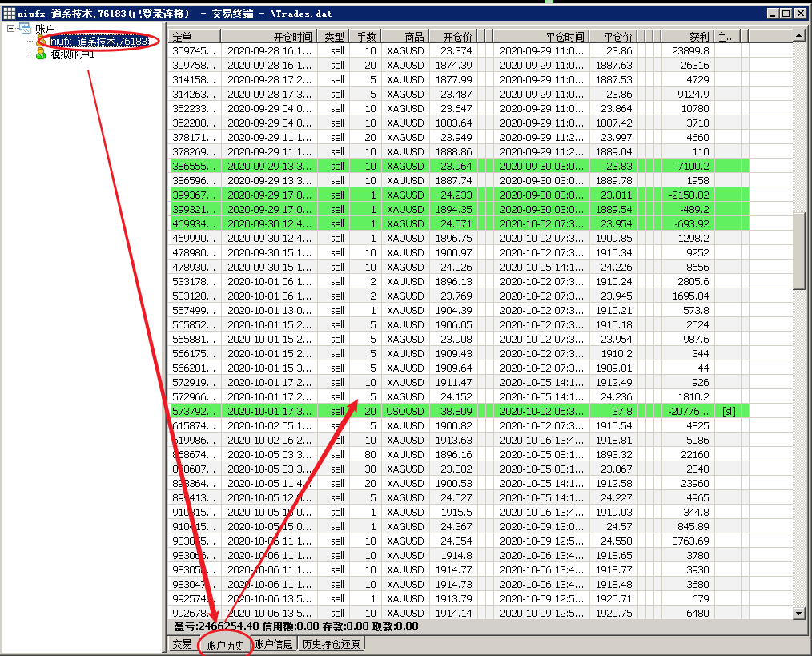Click the 平仓价 column header
The width and height of the screenshot is (812, 656).
614,37
